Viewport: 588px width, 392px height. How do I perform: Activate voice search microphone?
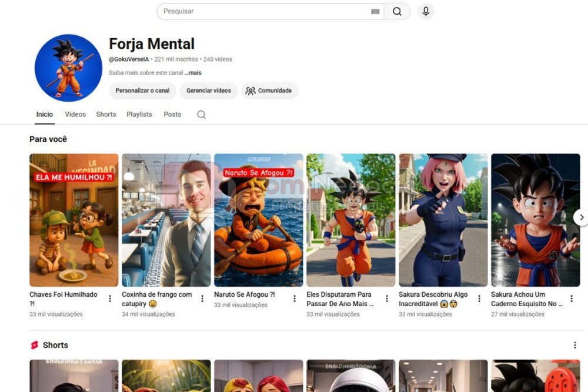(x=426, y=12)
